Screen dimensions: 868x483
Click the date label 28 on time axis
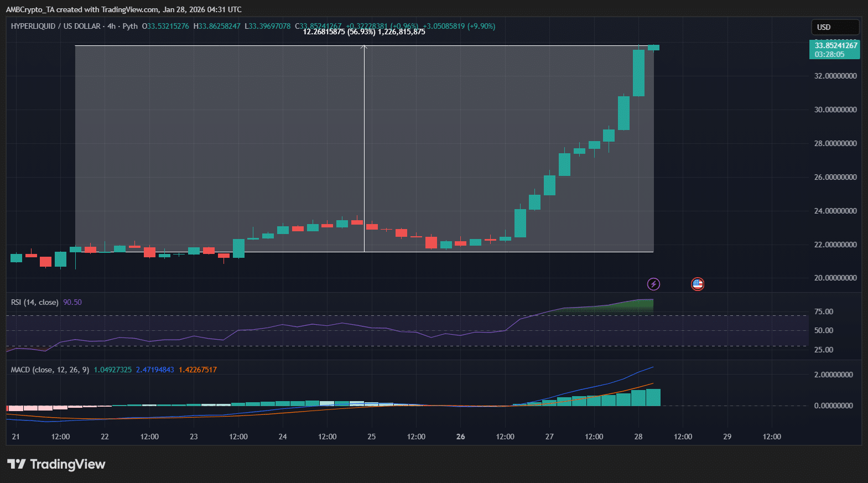pyautogui.click(x=638, y=437)
